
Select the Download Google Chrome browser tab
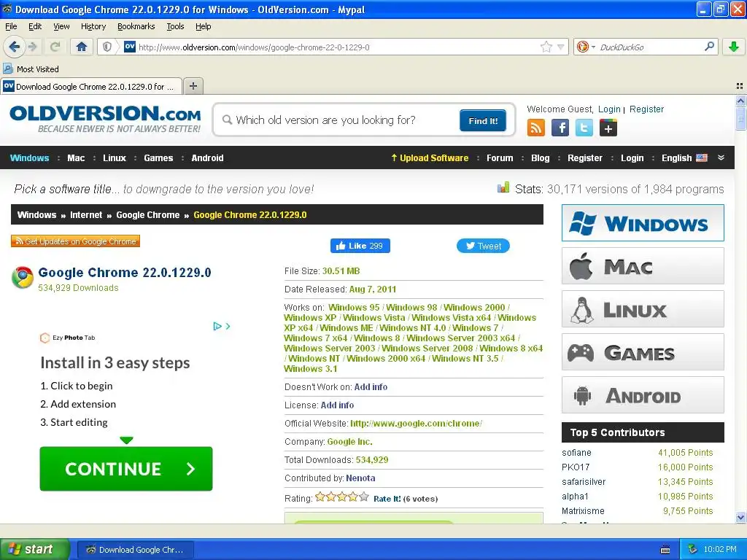91,86
